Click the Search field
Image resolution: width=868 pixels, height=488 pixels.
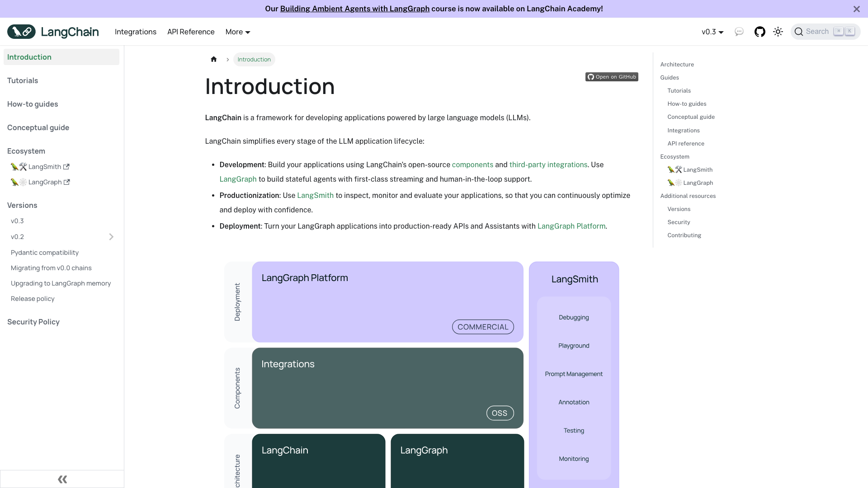(x=826, y=32)
